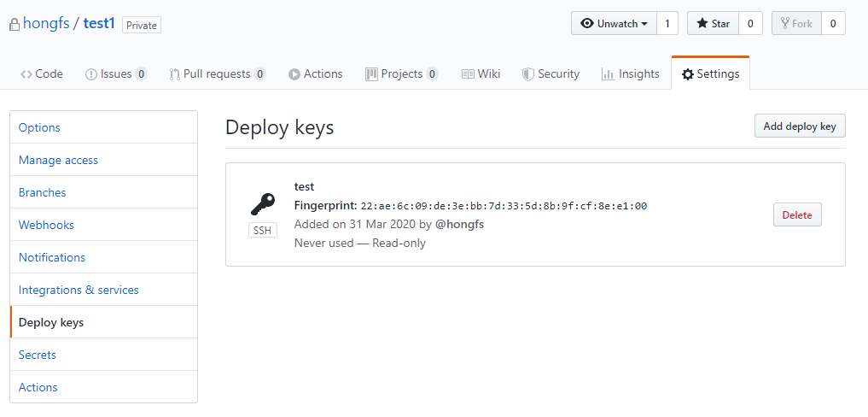Delete the test deploy key
The width and height of the screenshot is (868, 417).
pyautogui.click(x=797, y=214)
